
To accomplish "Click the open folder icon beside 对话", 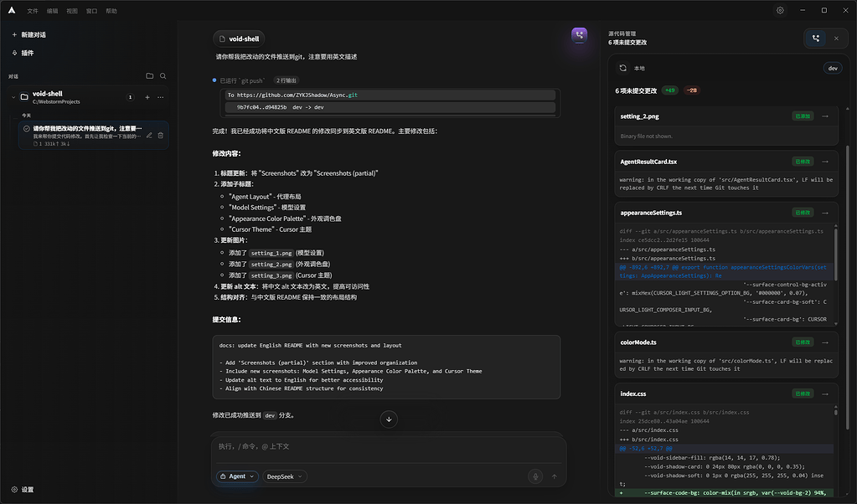I will (150, 76).
